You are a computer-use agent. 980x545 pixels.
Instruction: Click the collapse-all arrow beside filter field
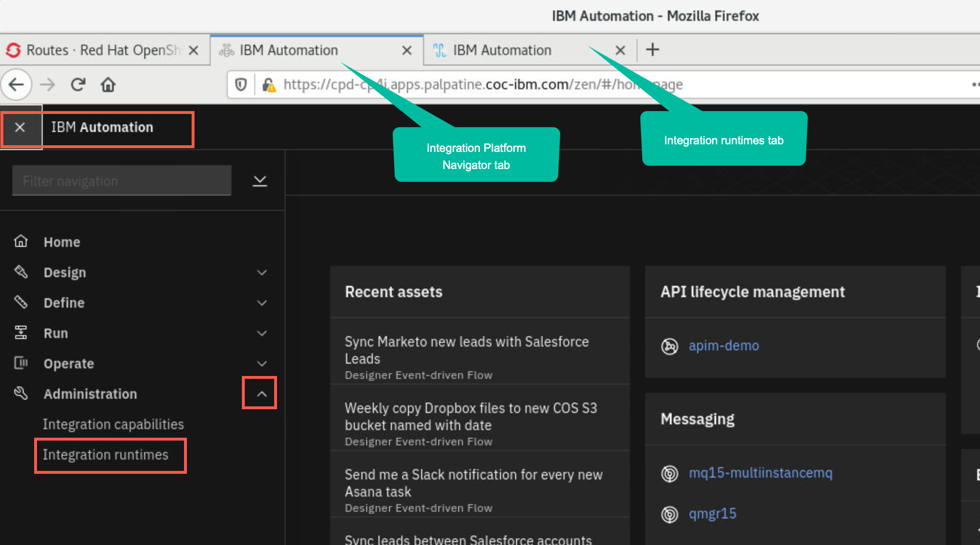260,181
